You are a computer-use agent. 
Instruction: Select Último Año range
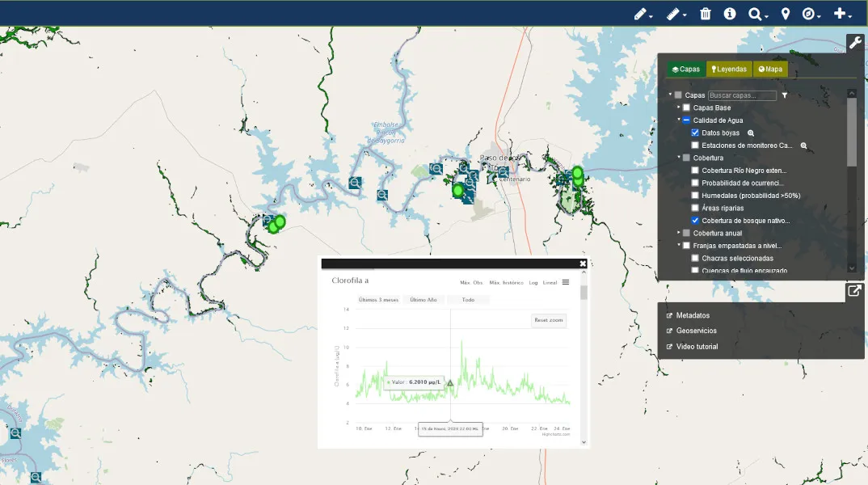point(423,300)
